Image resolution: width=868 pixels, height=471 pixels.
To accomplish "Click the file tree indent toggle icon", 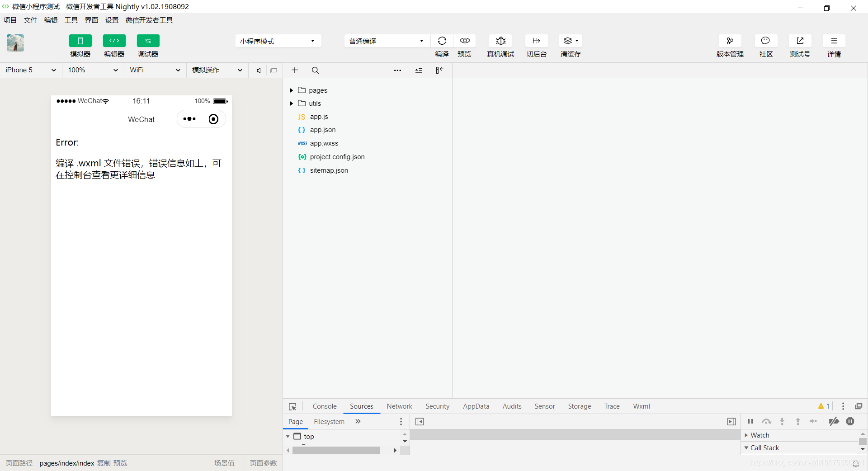I will click(x=419, y=70).
